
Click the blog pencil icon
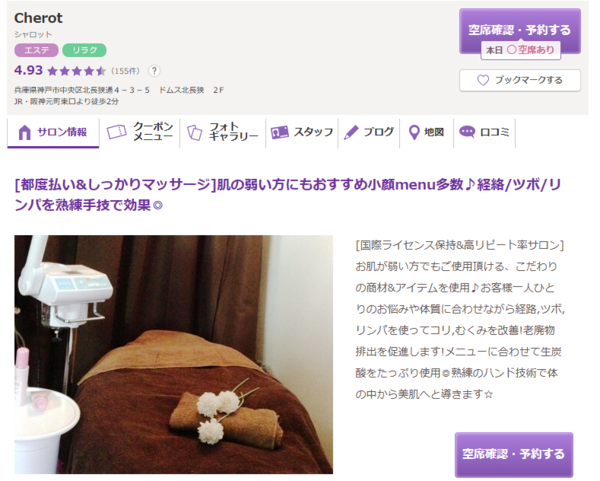click(x=351, y=132)
